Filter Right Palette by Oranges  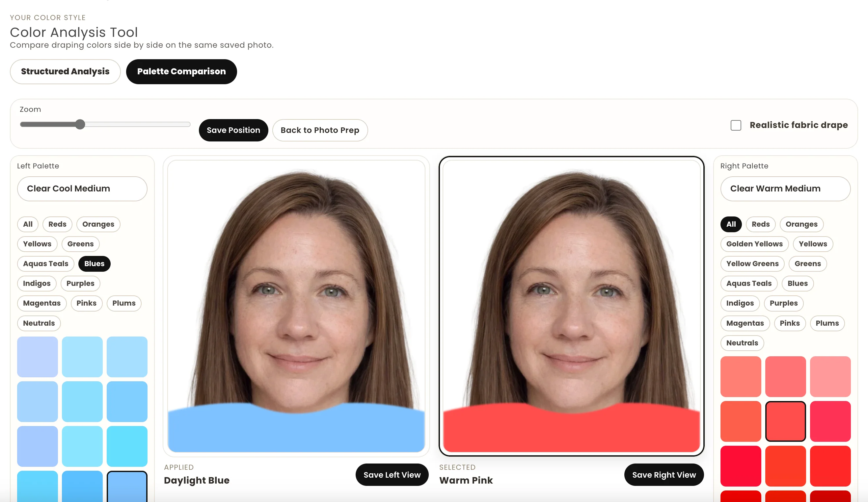point(801,224)
